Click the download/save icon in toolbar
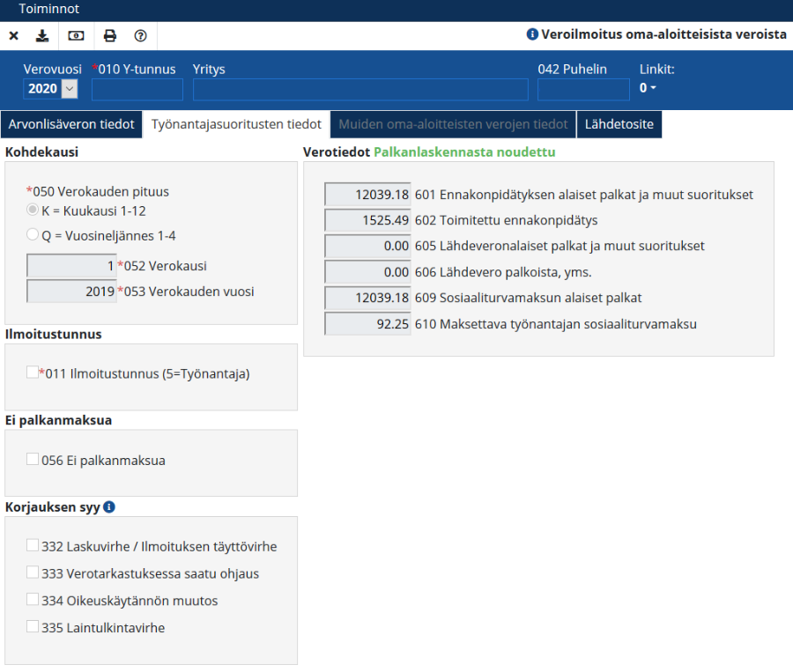The image size is (793, 672). pyautogui.click(x=42, y=36)
